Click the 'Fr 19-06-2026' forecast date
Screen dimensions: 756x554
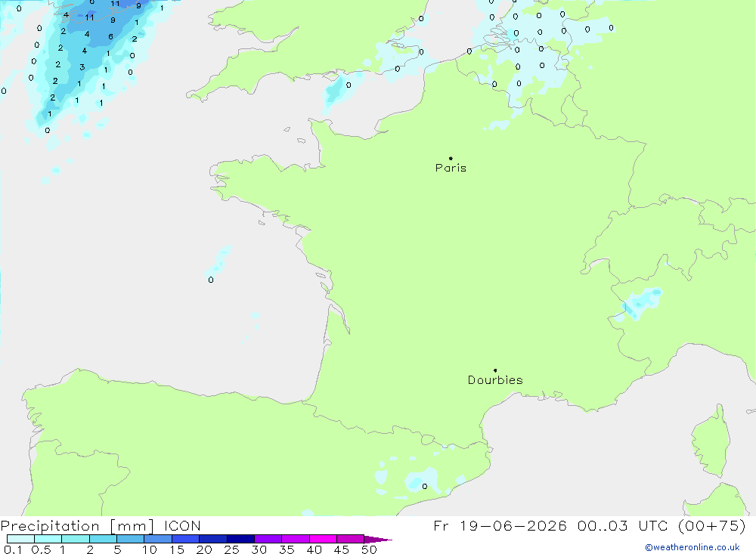pos(500,526)
